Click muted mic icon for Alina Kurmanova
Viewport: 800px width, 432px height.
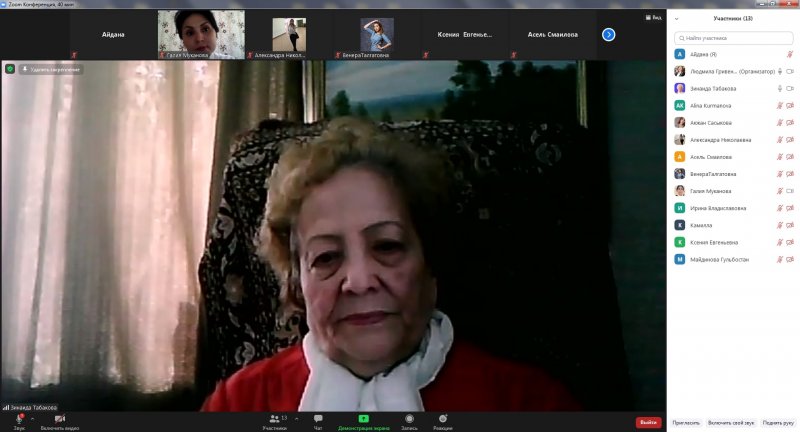(x=780, y=106)
